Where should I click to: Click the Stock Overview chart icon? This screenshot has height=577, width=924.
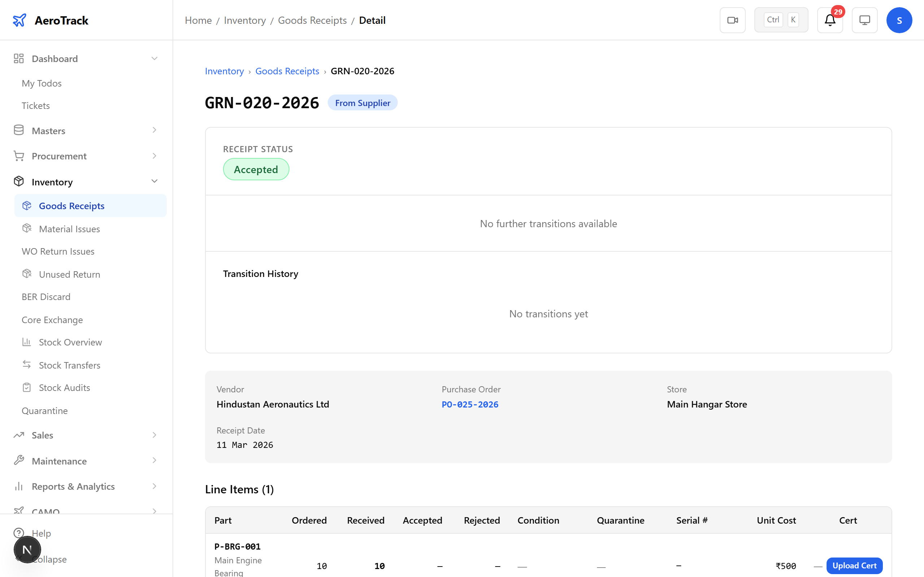[27, 342]
